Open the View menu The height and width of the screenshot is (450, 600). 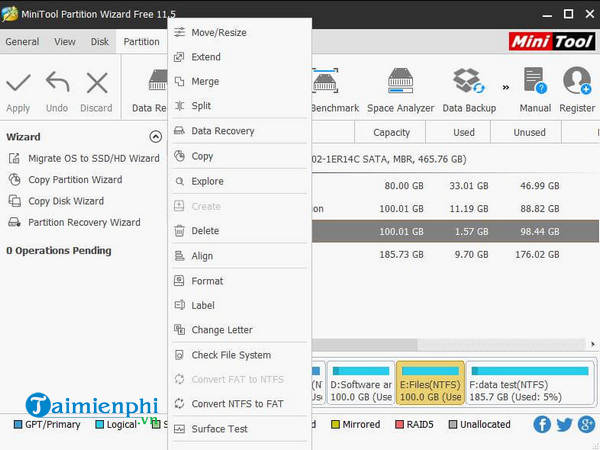click(x=65, y=42)
